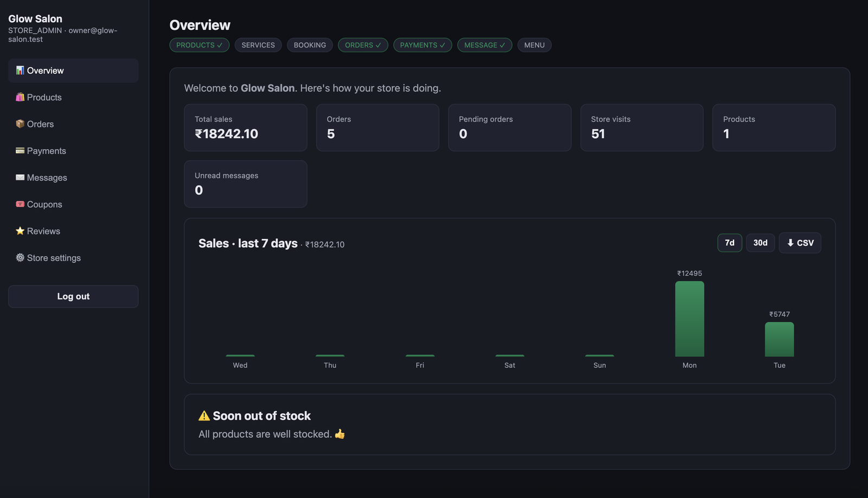Click the Coupons ticket icon
The width and height of the screenshot is (868, 498).
pyautogui.click(x=20, y=204)
